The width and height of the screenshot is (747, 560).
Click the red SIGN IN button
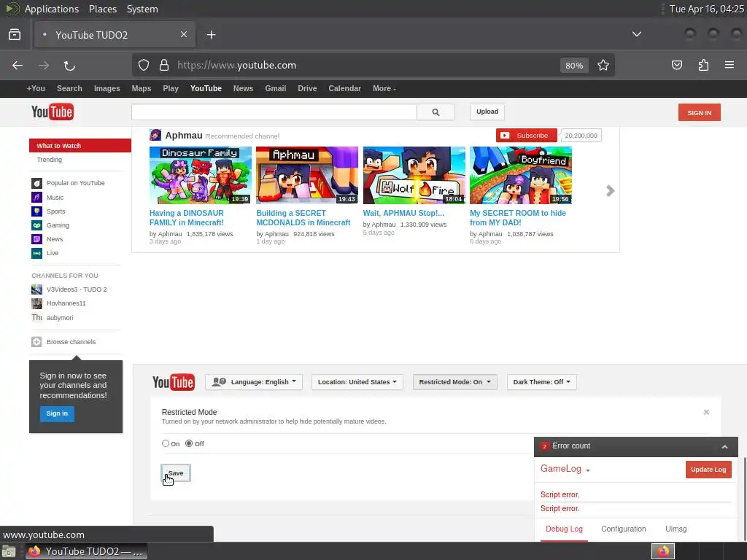tap(700, 112)
